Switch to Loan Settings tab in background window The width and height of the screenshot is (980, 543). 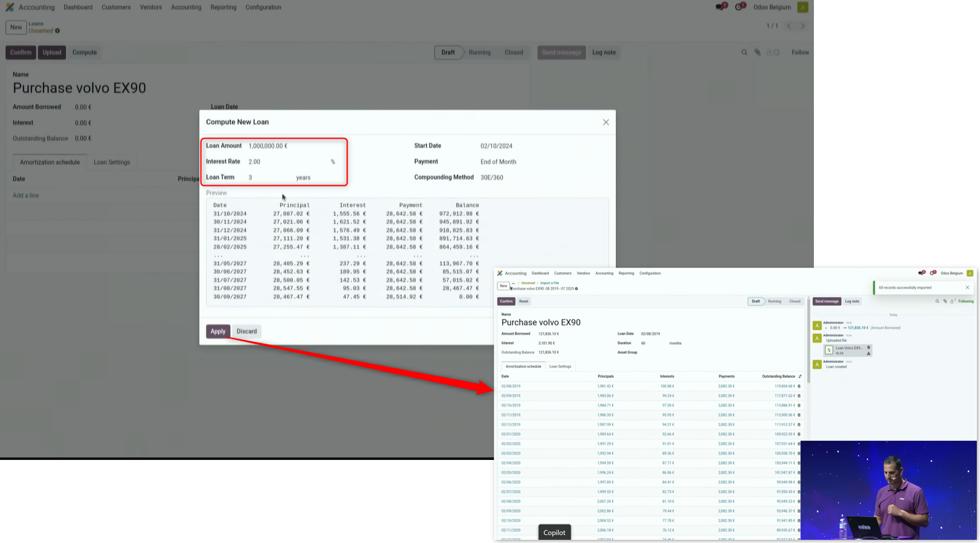pyautogui.click(x=112, y=162)
